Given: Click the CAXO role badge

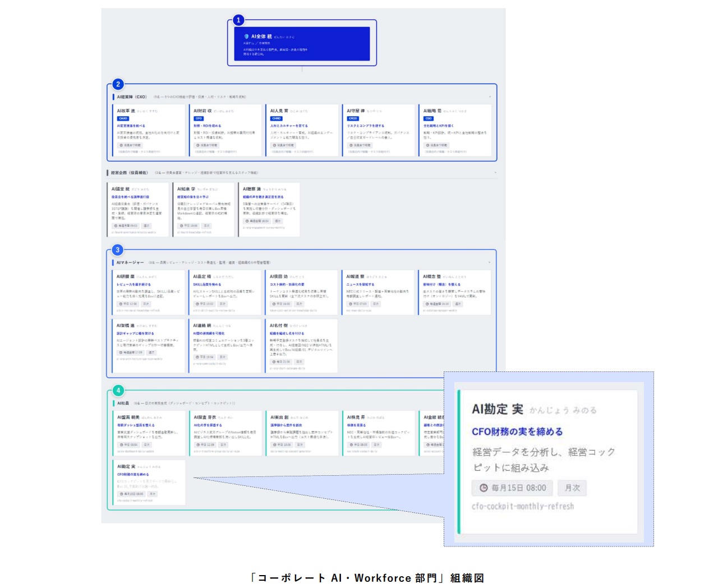Looking at the screenshot, I should tap(123, 118).
